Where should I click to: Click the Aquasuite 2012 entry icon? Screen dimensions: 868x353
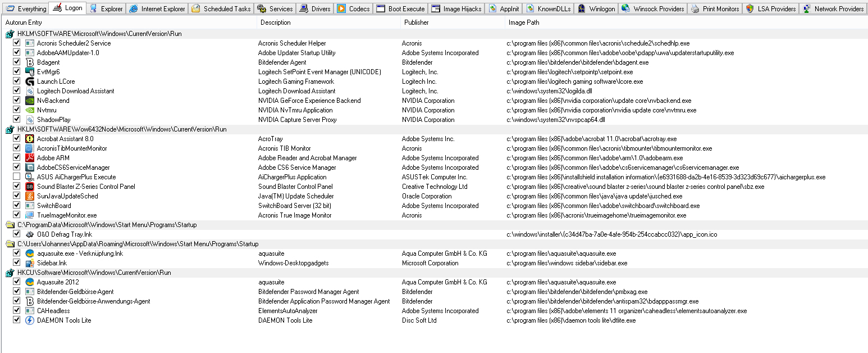pos(30,282)
